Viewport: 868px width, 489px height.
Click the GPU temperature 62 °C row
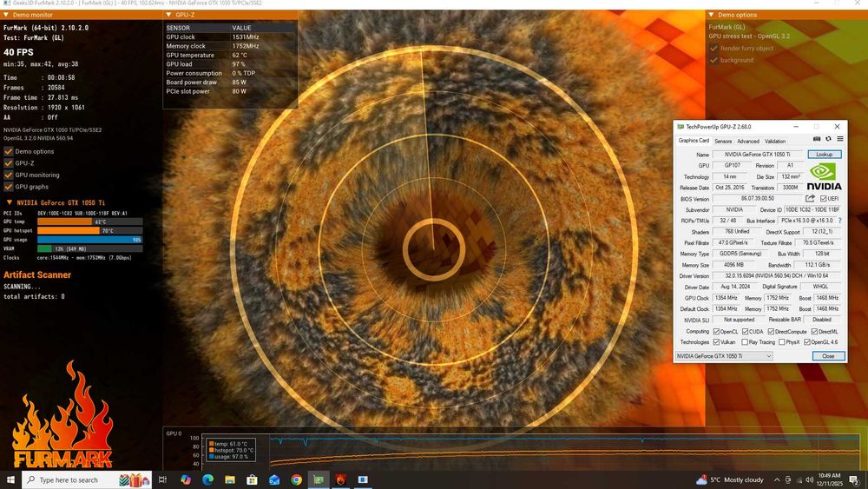pos(230,55)
